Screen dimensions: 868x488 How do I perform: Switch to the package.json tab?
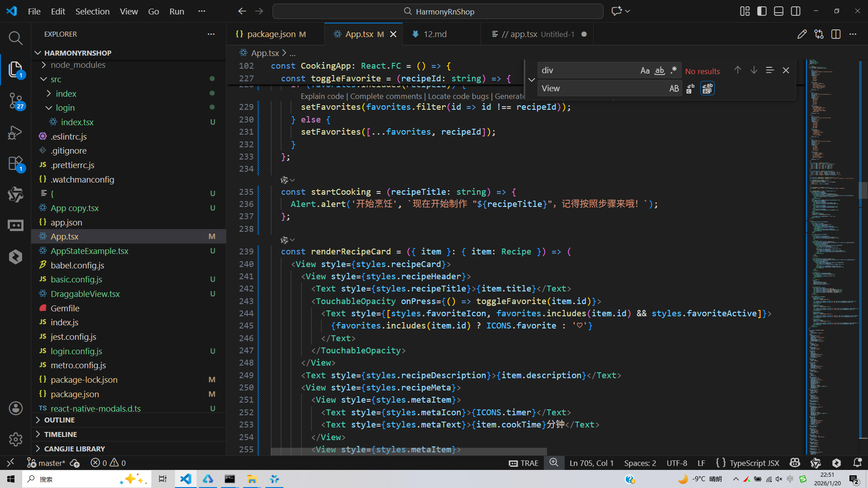(x=271, y=34)
